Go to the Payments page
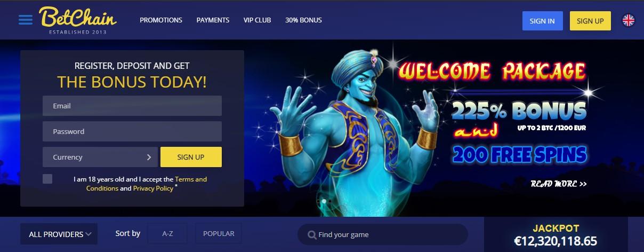Viewport: 644px width, 252px height. pyautogui.click(x=213, y=20)
